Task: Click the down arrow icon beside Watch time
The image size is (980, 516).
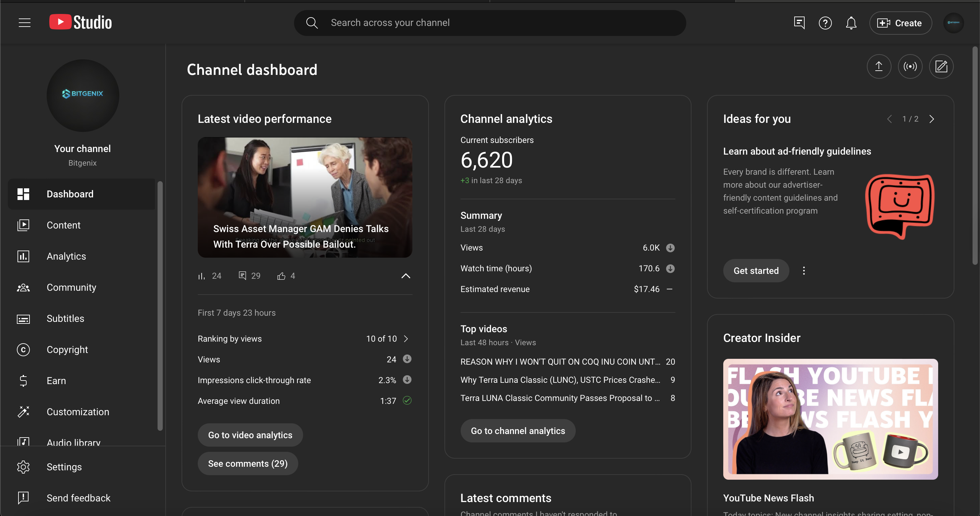Action: 670,268
